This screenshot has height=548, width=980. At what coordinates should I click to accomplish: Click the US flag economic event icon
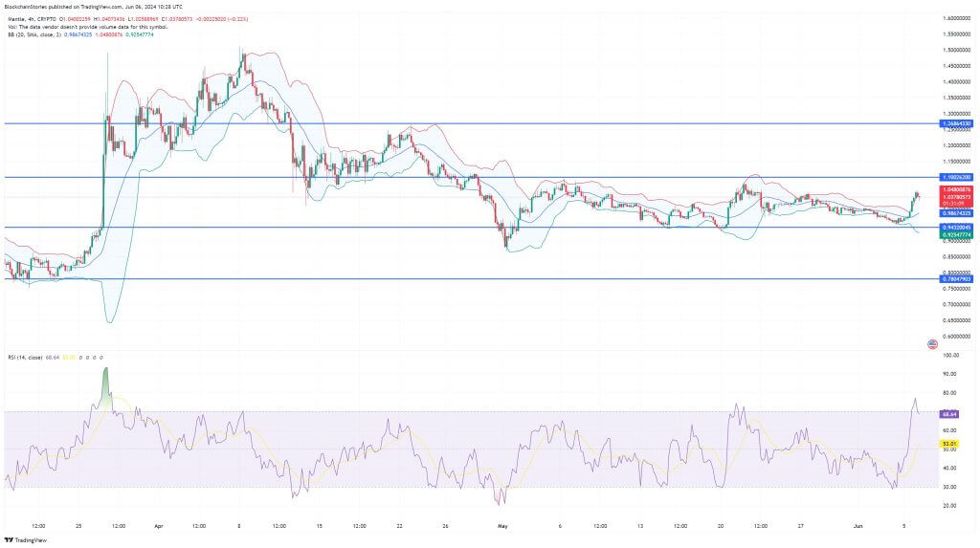932,343
